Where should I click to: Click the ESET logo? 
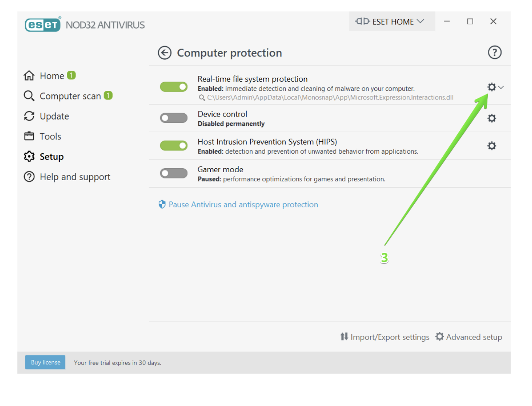click(x=43, y=24)
